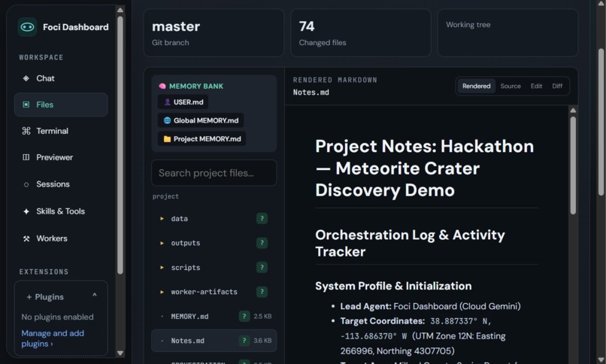Open USER.md memory file

point(183,102)
